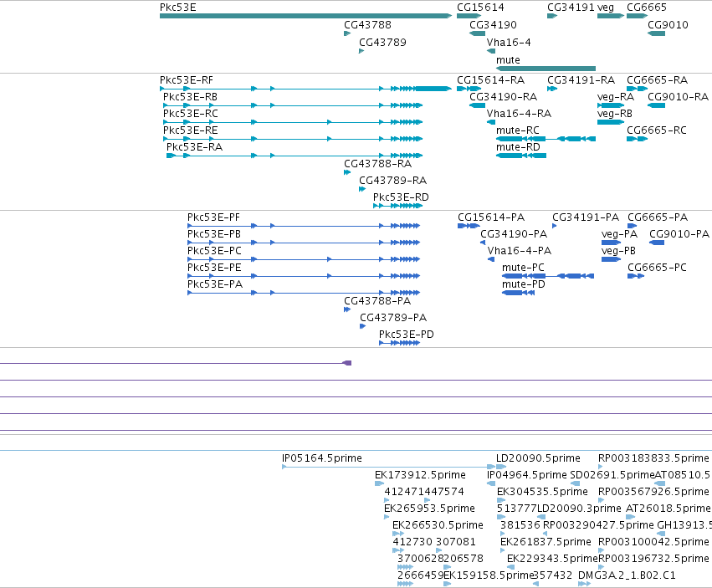Click the CG43789-RA transcript label
The image size is (712, 588).
(392, 181)
